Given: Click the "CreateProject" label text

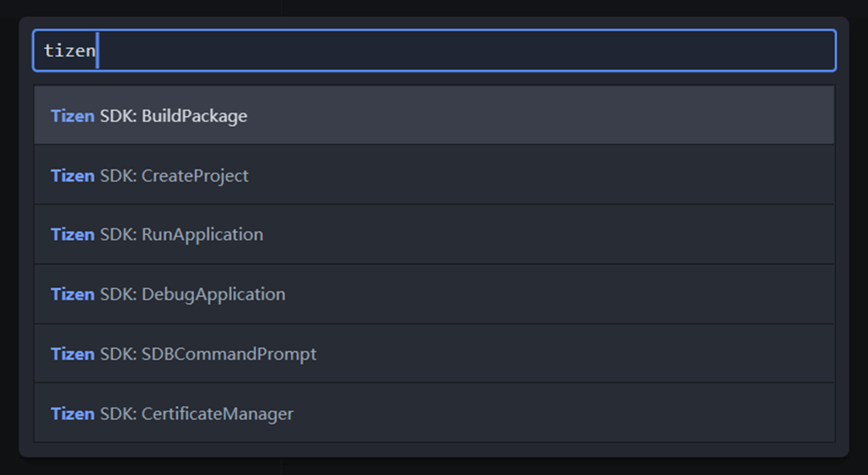Looking at the screenshot, I should point(195,176).
